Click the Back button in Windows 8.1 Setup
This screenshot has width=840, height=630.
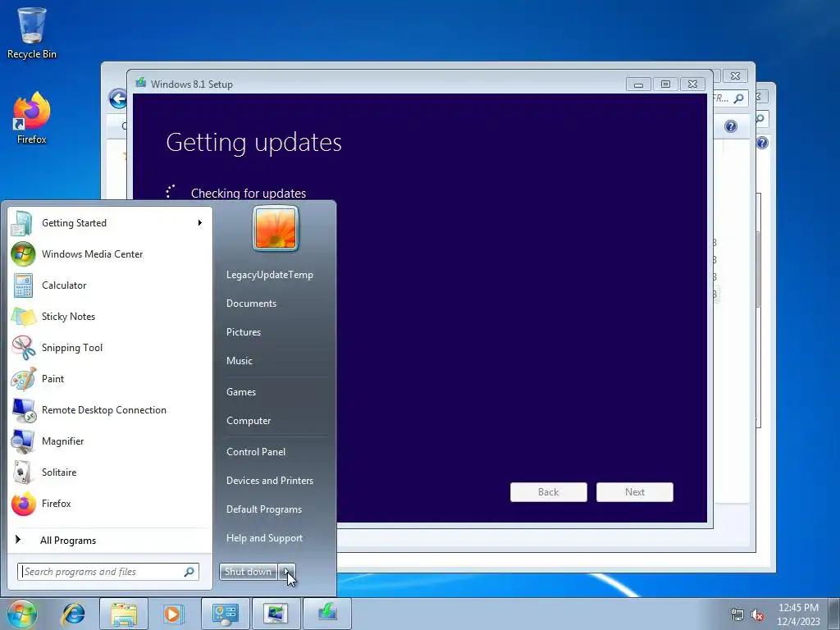549,492
